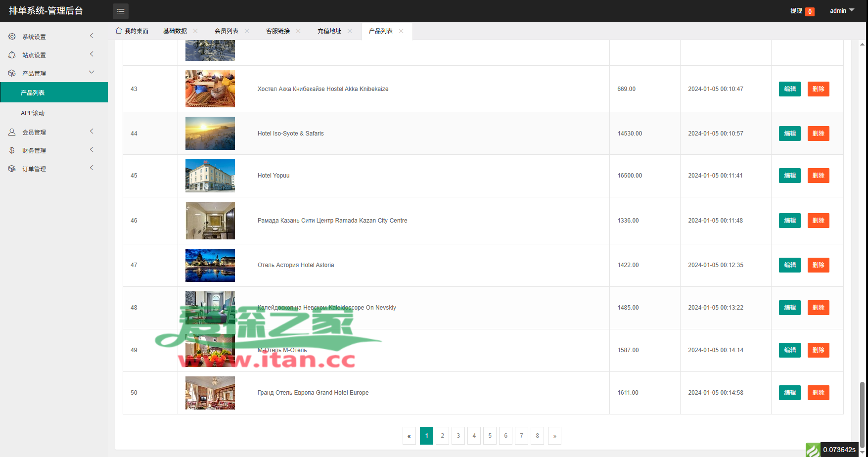Close the 客服链接 tab
Image resolution: width=868 pixels, height=457 pixels.
point(298,31)
